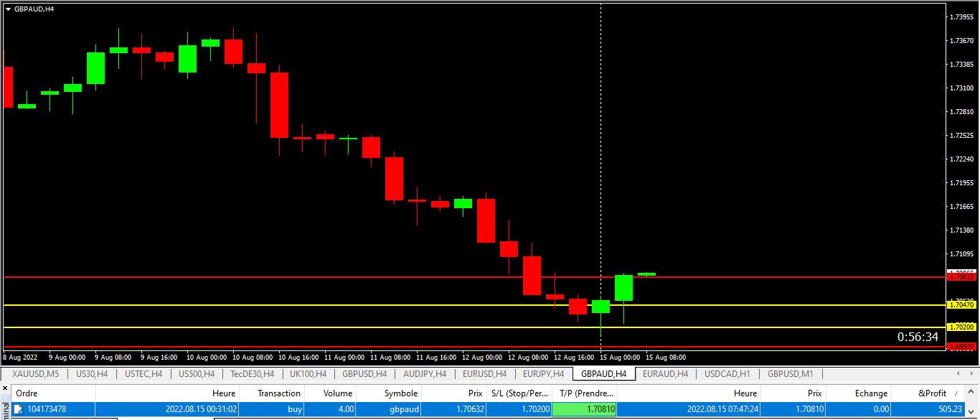Sort by the &Profit column header
980x420 pixels.
point(928,393)
